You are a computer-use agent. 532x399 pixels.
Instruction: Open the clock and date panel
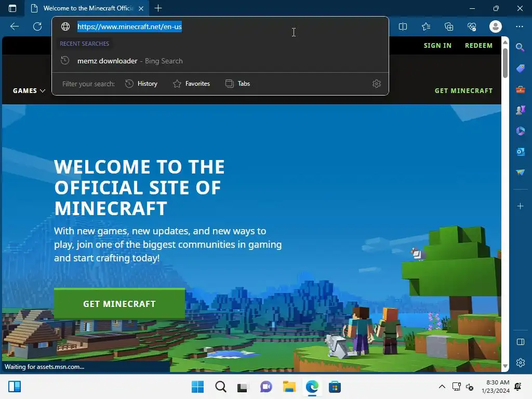[495, 387]
